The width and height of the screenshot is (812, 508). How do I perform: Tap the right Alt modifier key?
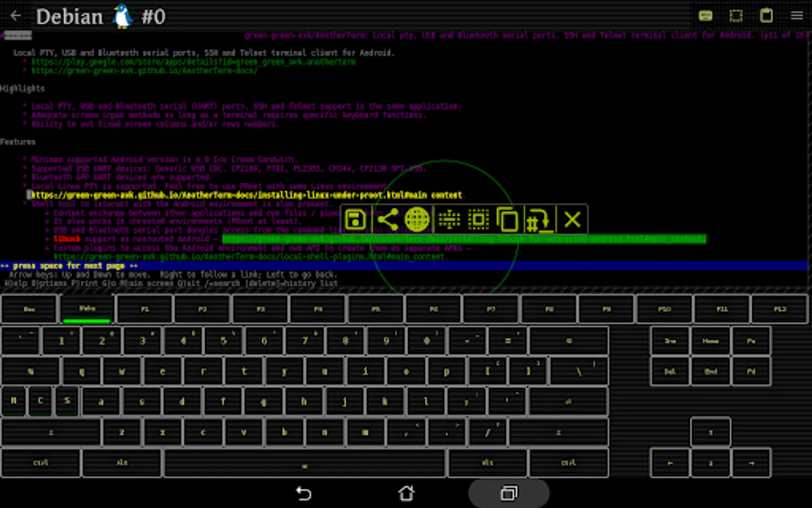tap(488, 463)
